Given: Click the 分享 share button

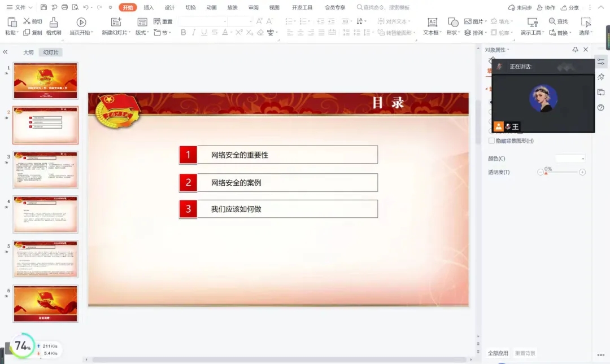Looking at the screenshot, I should coord(570,7).
